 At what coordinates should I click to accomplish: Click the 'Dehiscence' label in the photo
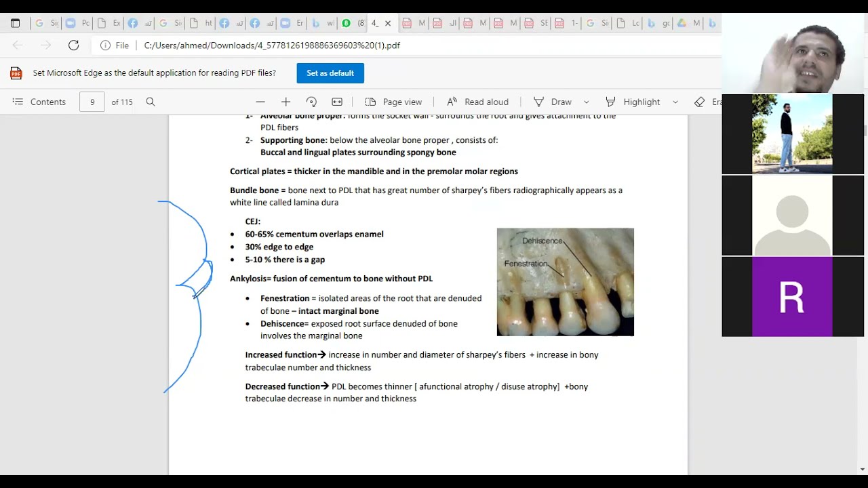coord(542,241)
